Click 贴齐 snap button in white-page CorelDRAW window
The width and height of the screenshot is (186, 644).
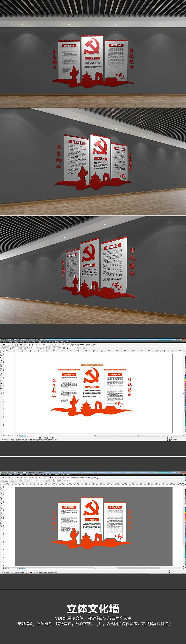coord(95,345)
